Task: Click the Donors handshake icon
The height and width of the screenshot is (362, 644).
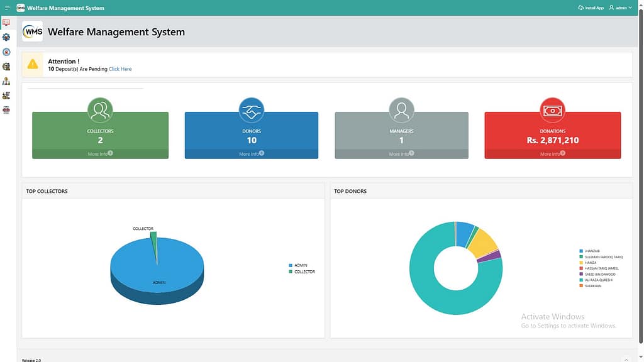Action: point(251,110)
